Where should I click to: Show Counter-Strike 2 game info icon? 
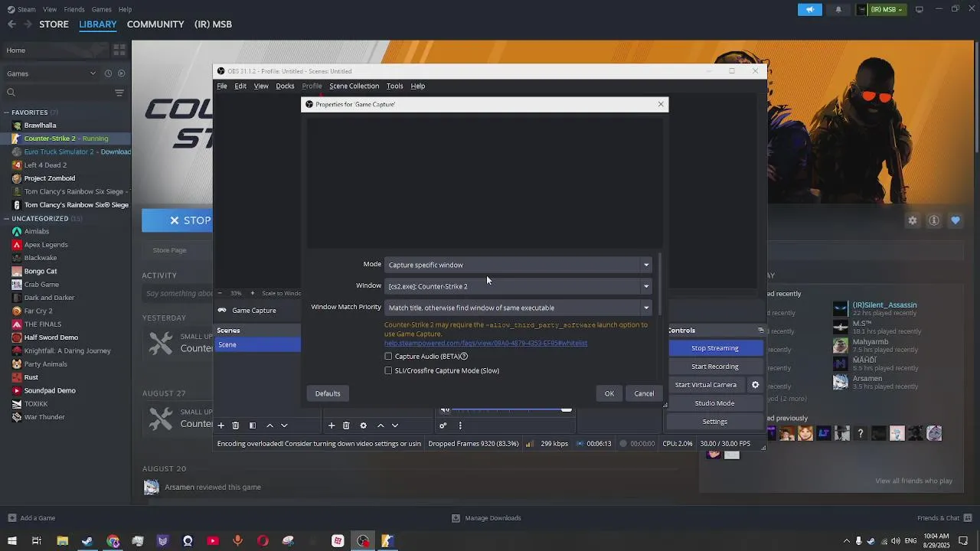point(934,220)
